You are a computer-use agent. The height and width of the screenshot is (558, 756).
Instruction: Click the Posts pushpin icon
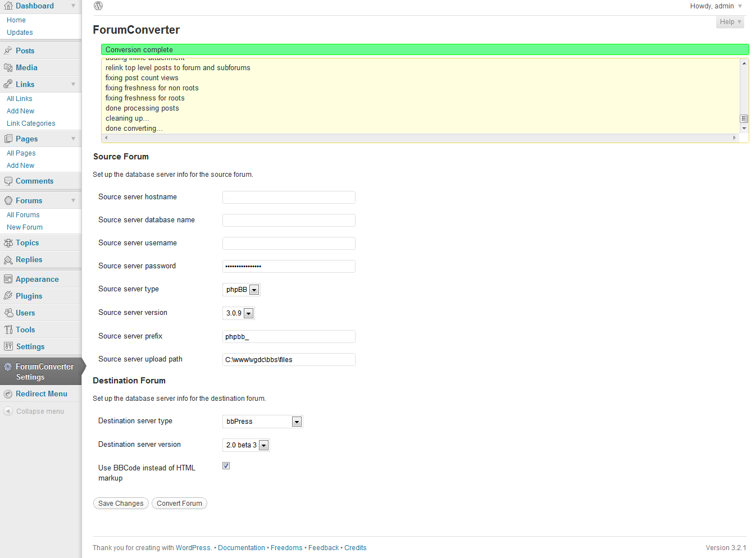(x=8, y=51)
